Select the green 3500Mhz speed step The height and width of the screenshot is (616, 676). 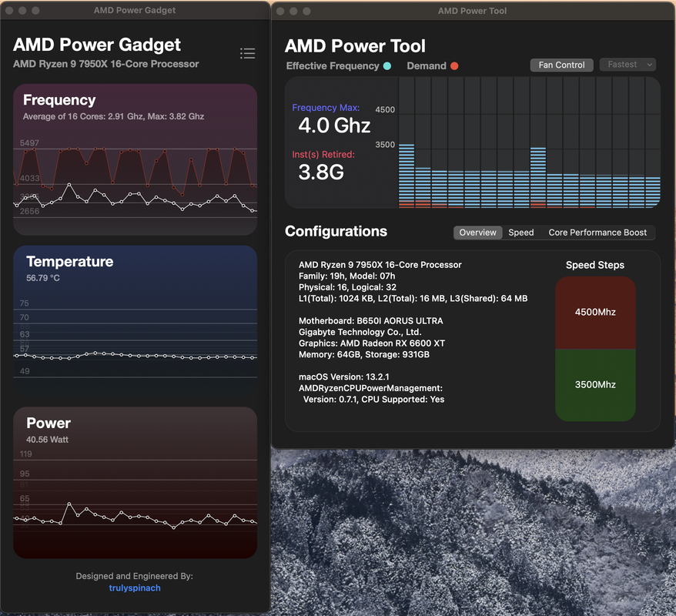click(595, 385)
